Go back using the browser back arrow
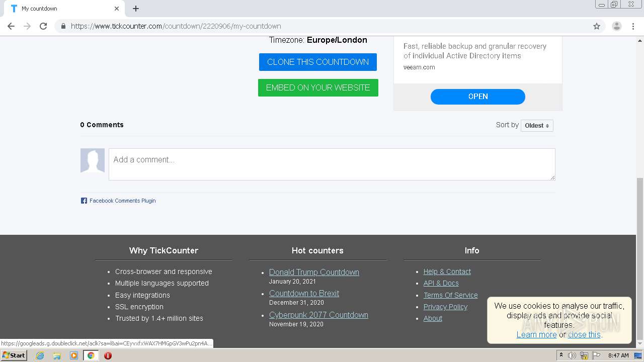This screenshot has height=362, width=644. pos(11,26)
